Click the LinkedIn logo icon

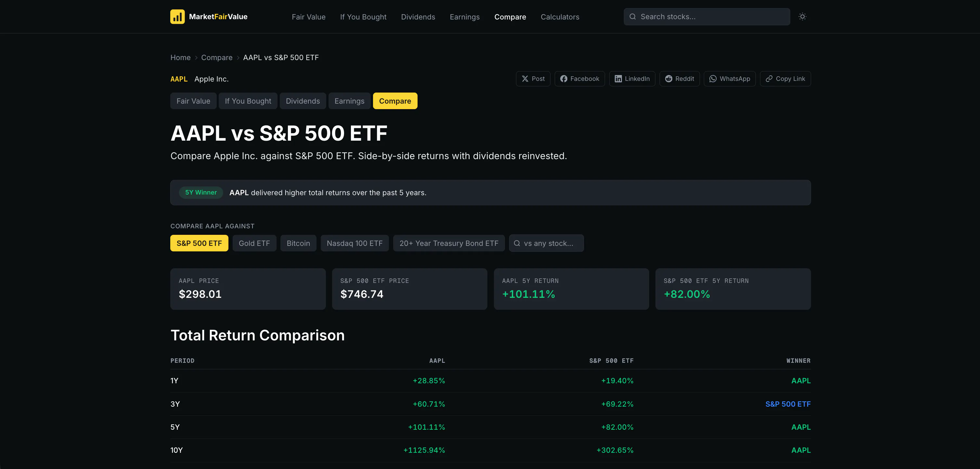coord(618,79)
